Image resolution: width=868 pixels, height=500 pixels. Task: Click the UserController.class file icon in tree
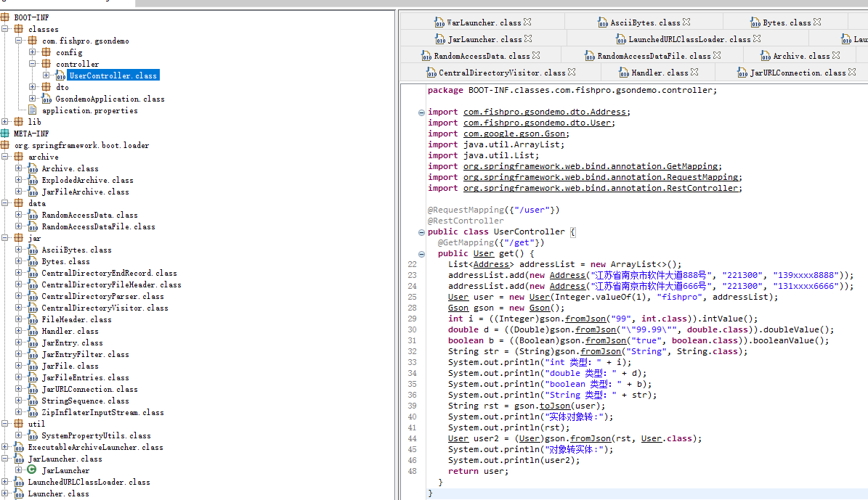tap(61, 75)
